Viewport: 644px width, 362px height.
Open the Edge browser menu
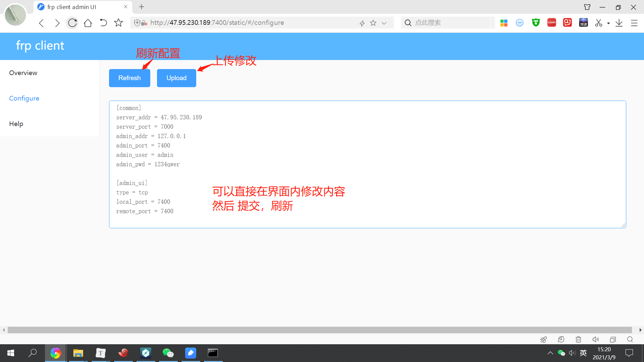634,23
